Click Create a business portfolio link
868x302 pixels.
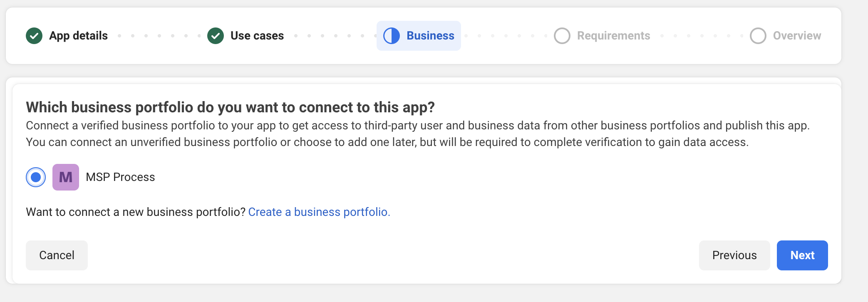point(319,212)
